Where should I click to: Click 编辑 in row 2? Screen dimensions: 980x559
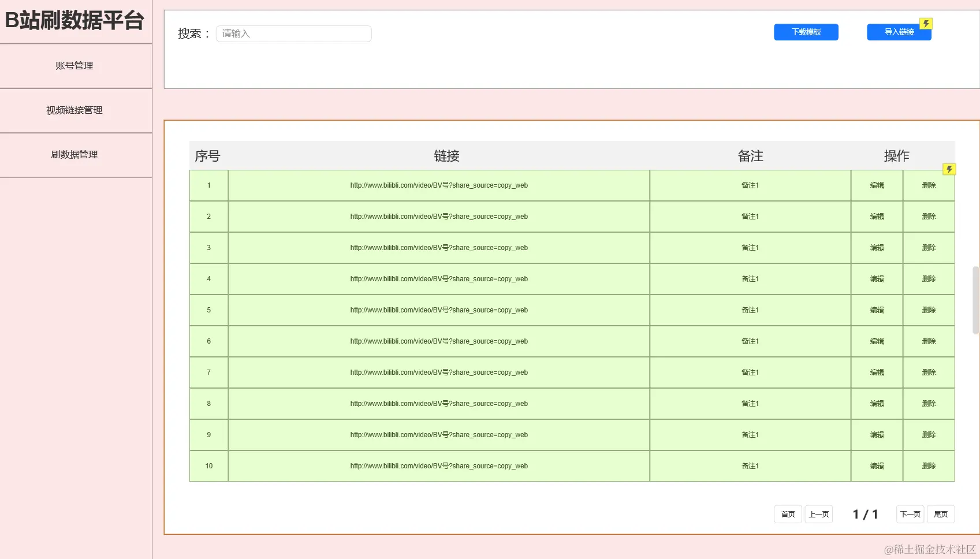tap(877, 217)
